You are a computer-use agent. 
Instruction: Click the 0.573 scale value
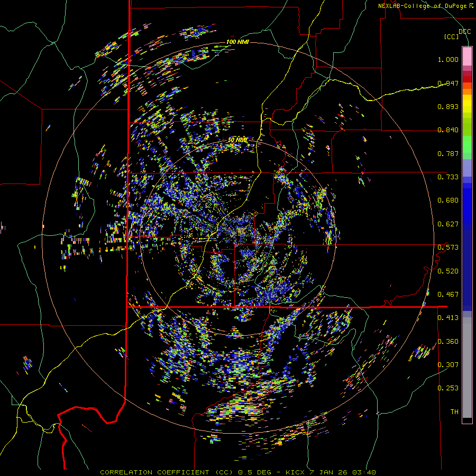448,248
